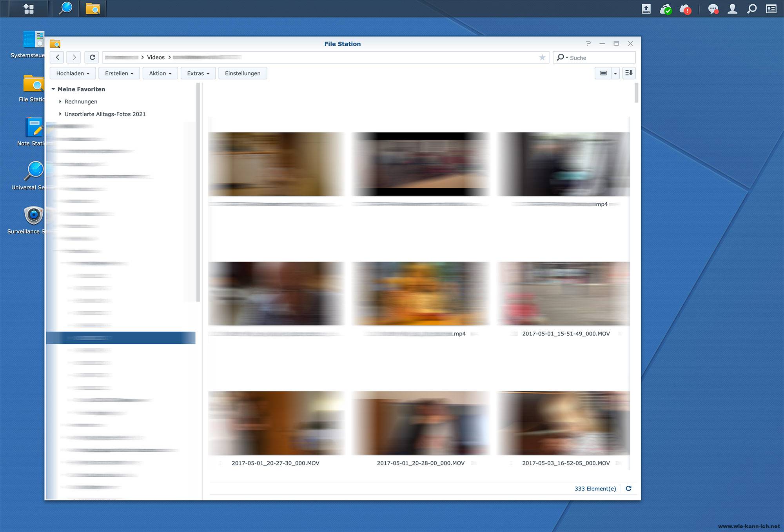Image resolution: width=784 pixels, height=532 pixels.
Task: Open the Synology main menu
Action: click(x=29, y=9)
